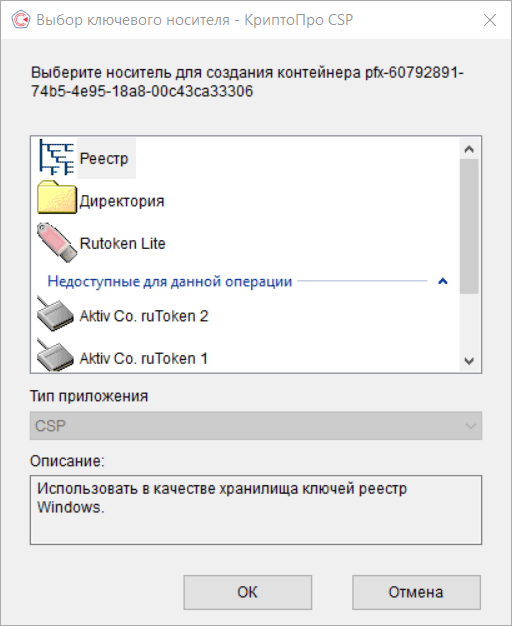The height and width of the screenshot is (626, 512).
Task: Cancel with the Отмена button
Action: pos(416,592)
